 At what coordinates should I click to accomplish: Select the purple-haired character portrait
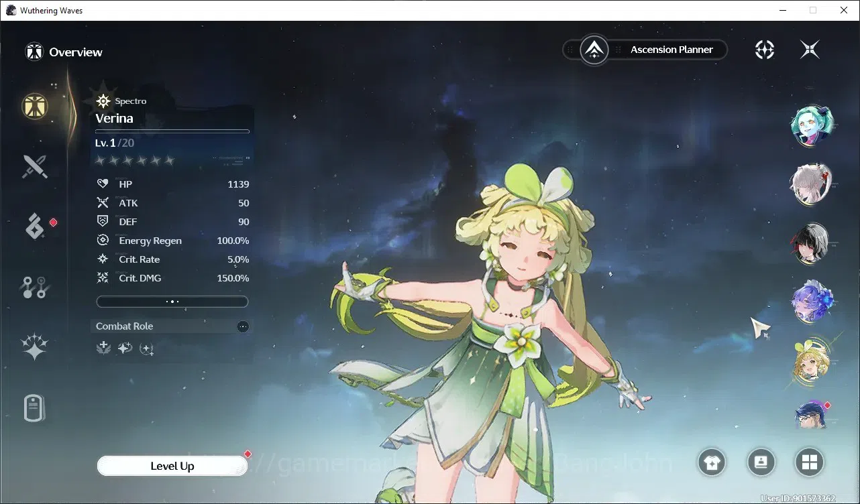(x=811, y=300)
